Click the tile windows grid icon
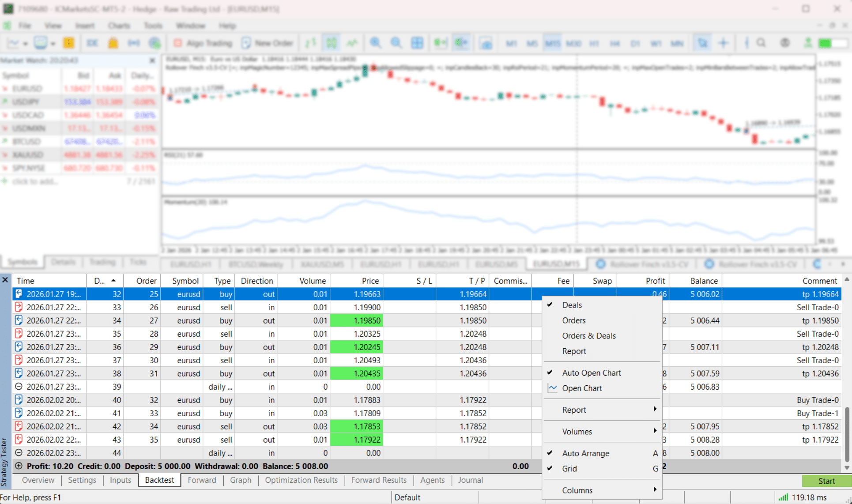Viewport: 852px width, 504px height. [417, 43]
